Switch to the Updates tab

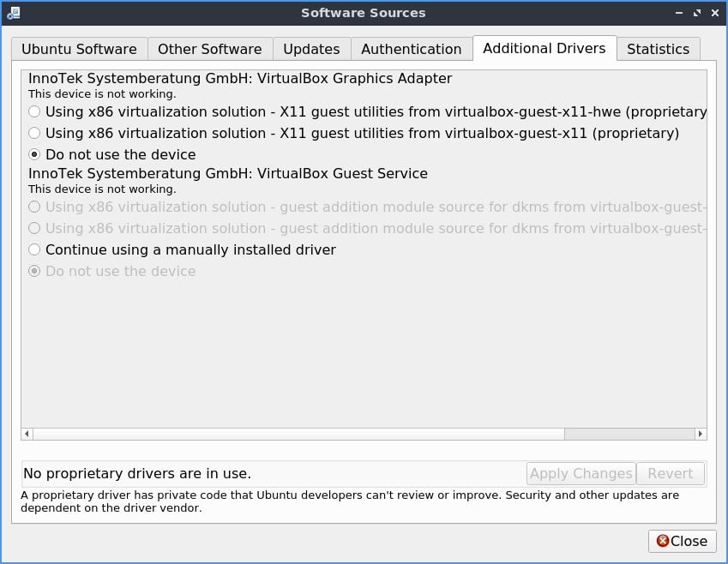click(311, 49)
